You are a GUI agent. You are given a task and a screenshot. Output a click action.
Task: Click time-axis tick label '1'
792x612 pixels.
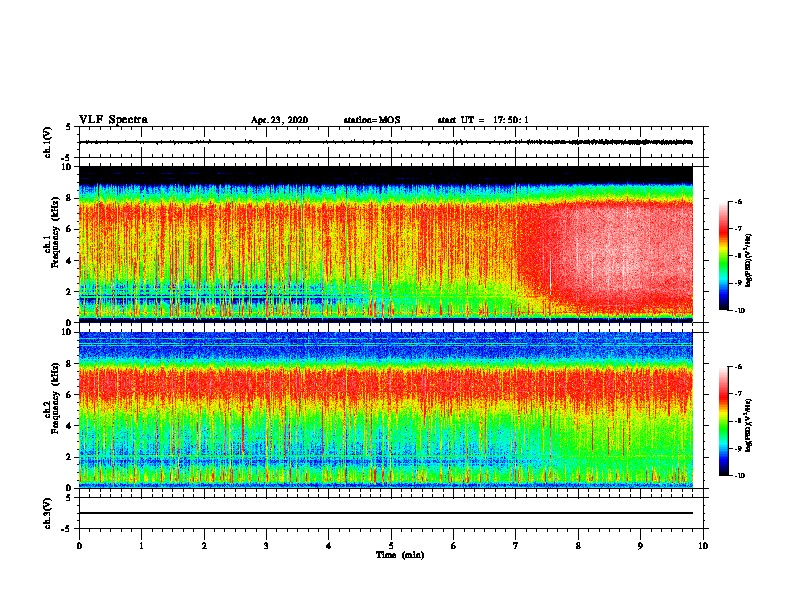coord(141,546)
